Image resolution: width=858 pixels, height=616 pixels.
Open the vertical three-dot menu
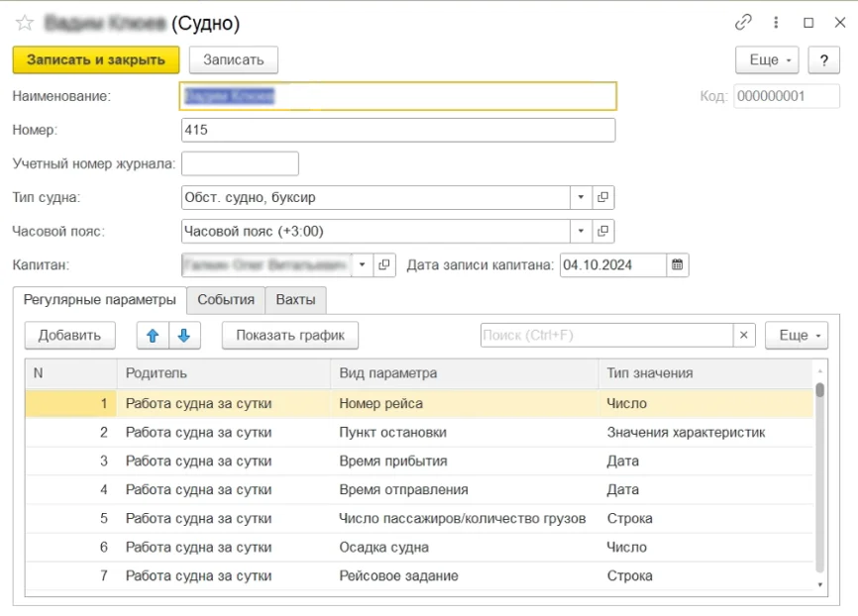[776, 22]
